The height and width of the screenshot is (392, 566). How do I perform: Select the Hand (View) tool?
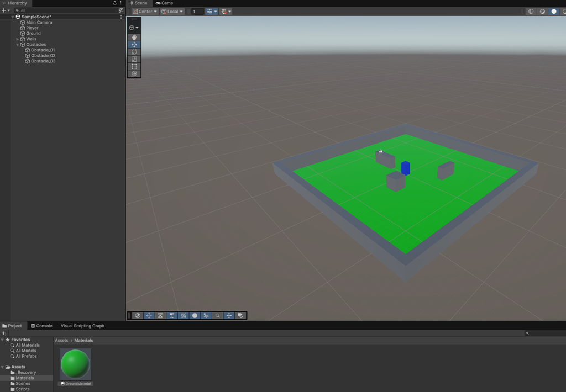[134, 37]
